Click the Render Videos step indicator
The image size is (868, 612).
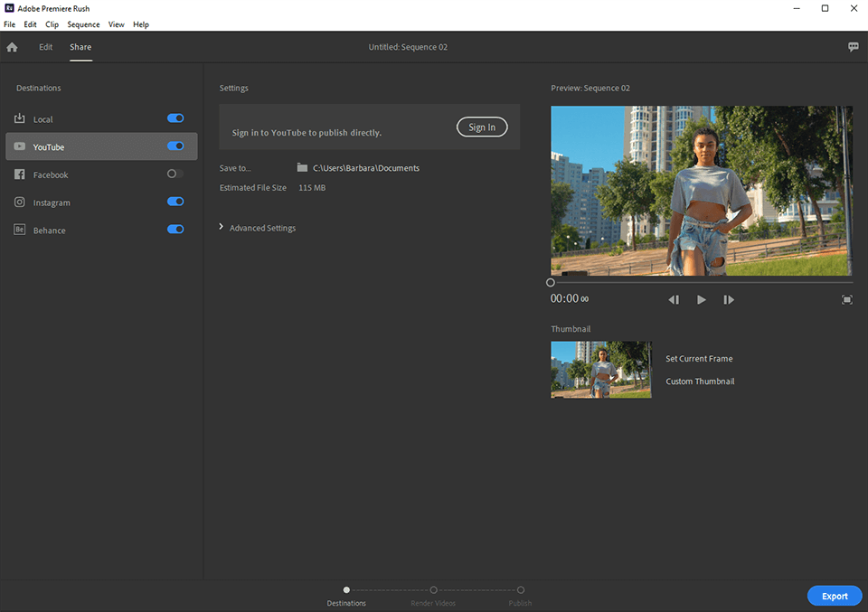tap(433, 590)
